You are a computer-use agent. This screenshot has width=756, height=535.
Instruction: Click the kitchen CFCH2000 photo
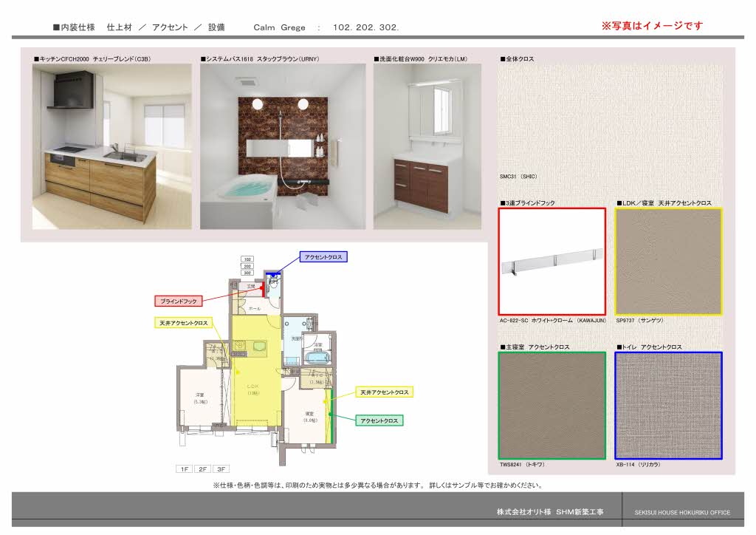[111, 146]
